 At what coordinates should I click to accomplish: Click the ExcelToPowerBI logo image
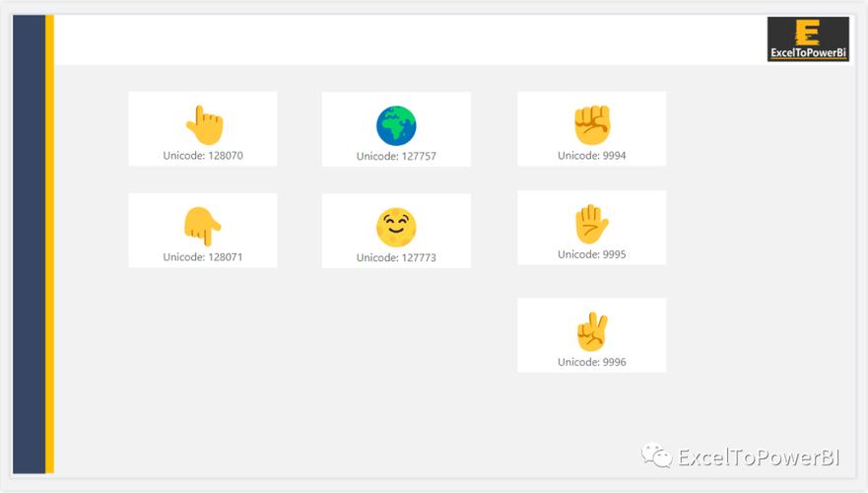click(x=808, y=39)
